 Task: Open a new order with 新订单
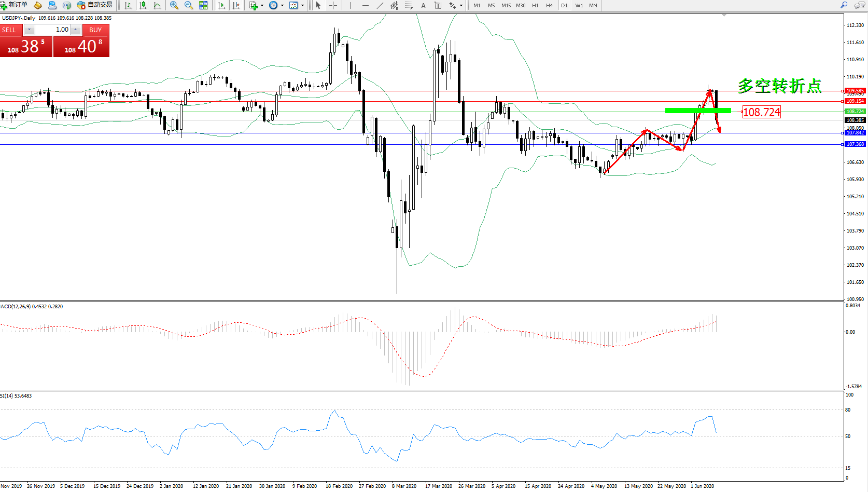click(x=15, y=5)
